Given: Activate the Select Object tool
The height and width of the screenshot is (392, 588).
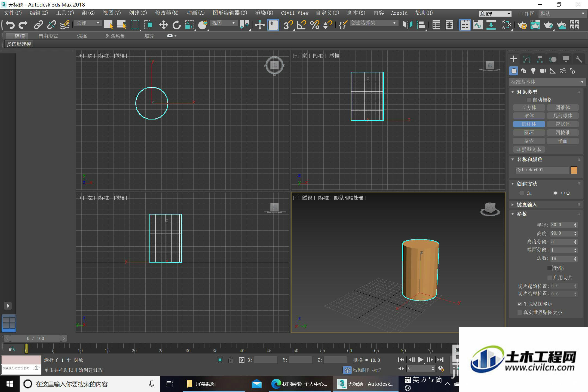Looking at the screenshot, I should 109,25.
